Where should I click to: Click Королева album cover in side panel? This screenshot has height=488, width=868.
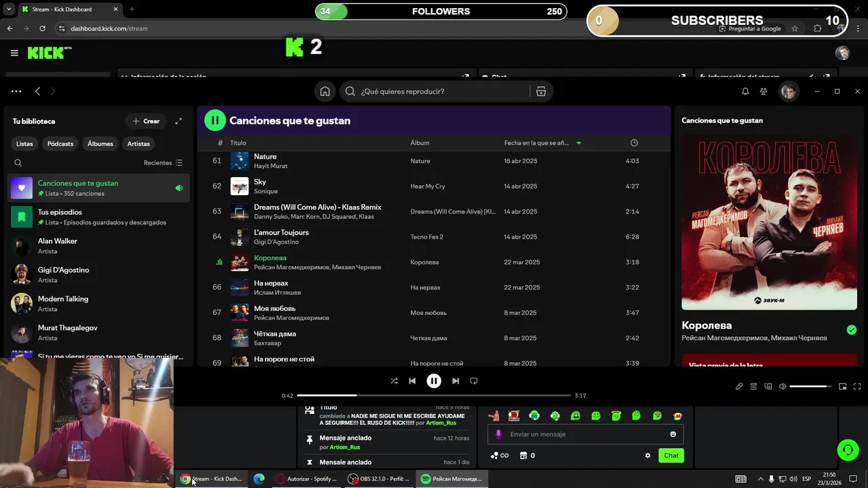click(x=769, y=222)
